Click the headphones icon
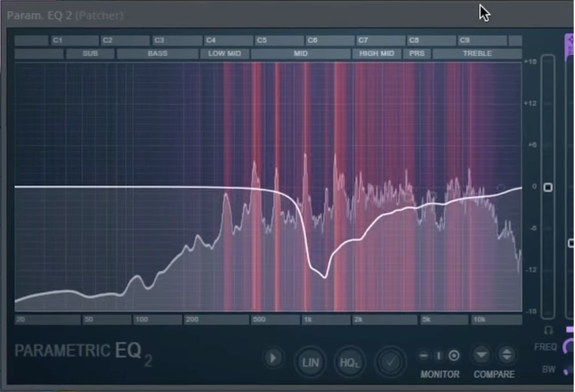Image resolution: width=575 pixels, height=392 pixels. click(548, 330)
